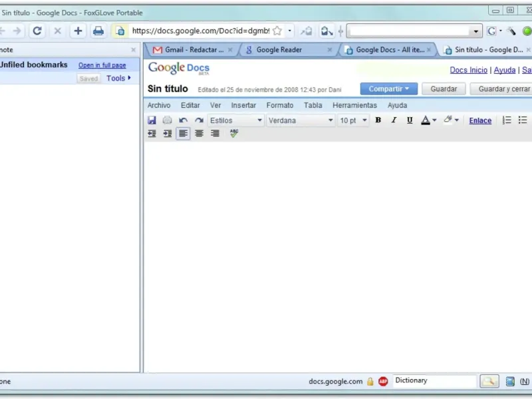The image size is (532, 399).
Task: Align text to the right
Action: point(215,134)
